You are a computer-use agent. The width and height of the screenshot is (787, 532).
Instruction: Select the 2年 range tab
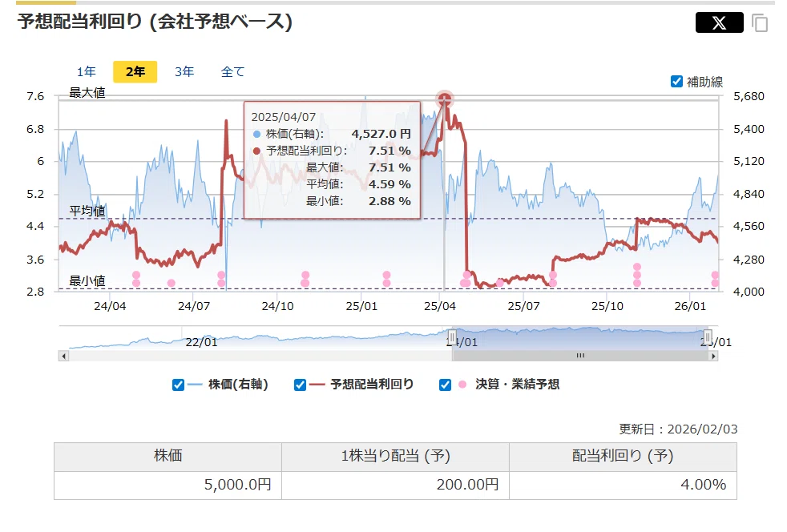click(x=135, y=72)
